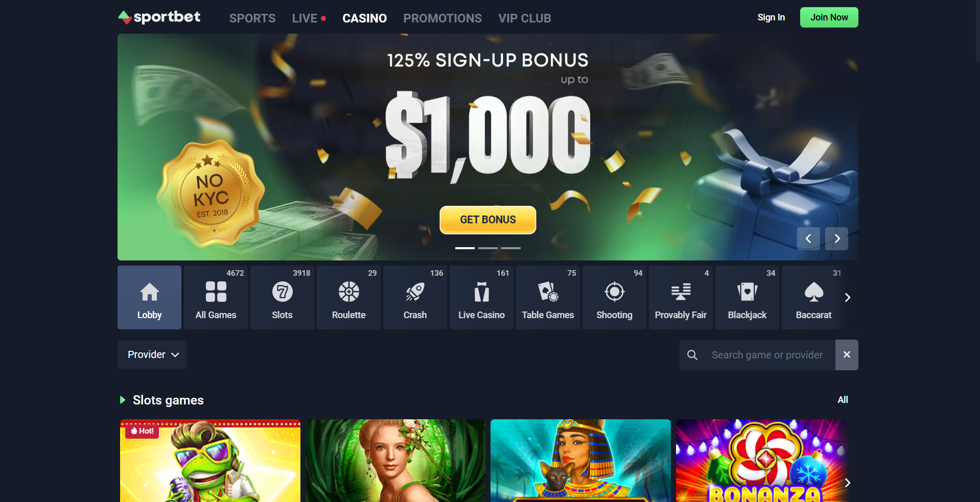The image size is (980, 502).
Task: Open the Blackjack cards category
Action: [747, 297]
